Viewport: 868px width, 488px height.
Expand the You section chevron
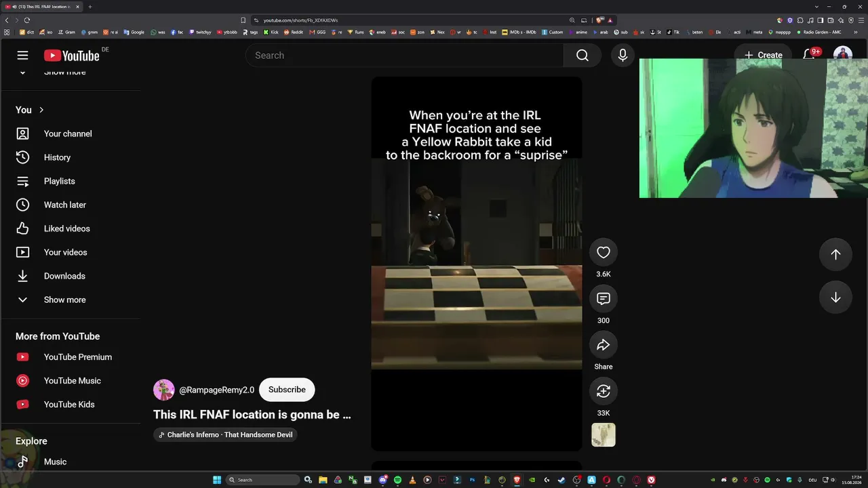[x=41, y=110]
